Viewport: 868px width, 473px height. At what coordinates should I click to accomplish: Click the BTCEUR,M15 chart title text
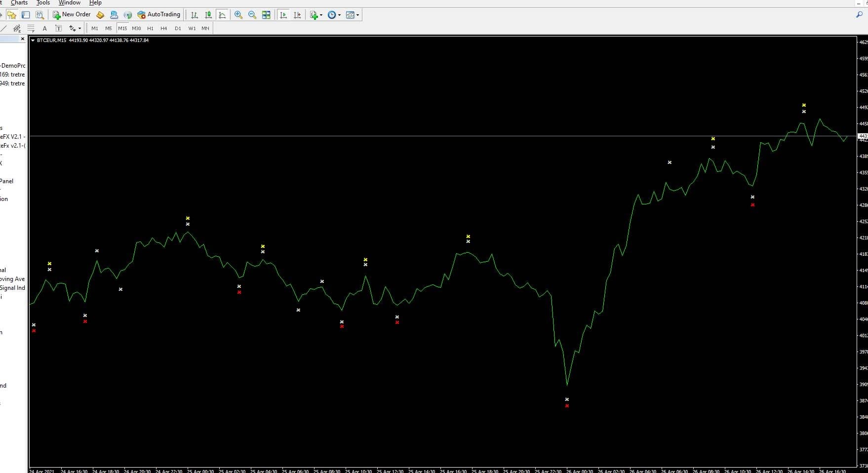[x=51, y=40]
